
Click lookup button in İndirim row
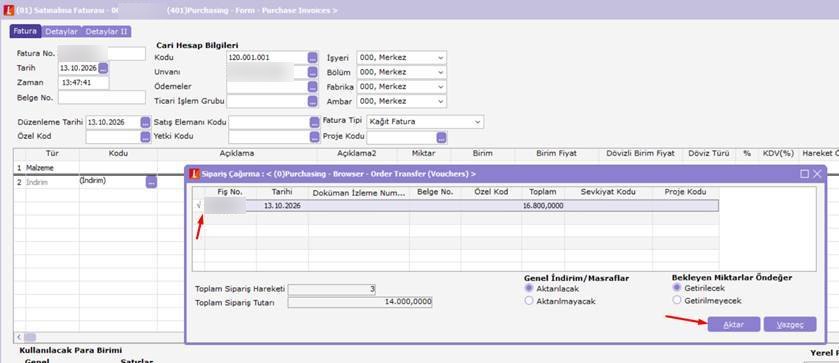click(151, 182)
